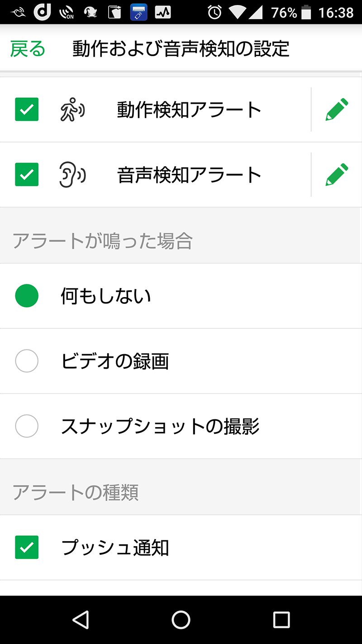Viewport: 362px width, 644px height.
Task: Tap the ear sound detection icon
Action: pos(72,175)
